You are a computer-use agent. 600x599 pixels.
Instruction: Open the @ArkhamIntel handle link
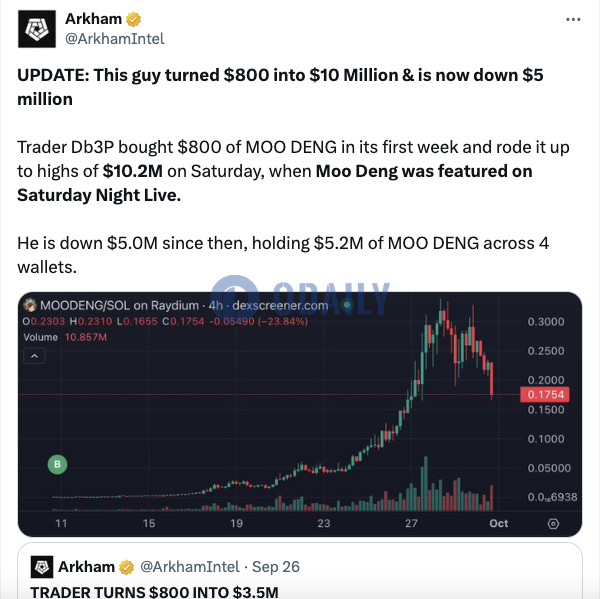coord(115,39)
